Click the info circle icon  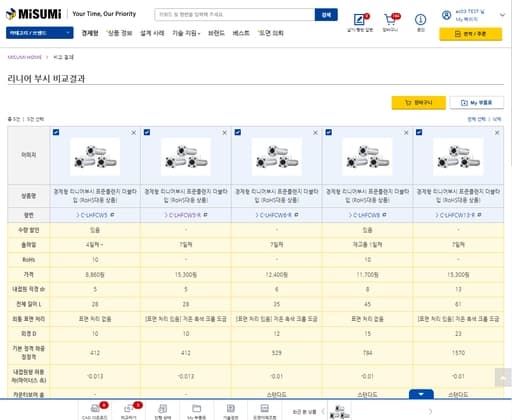click(x=420, y=19)
